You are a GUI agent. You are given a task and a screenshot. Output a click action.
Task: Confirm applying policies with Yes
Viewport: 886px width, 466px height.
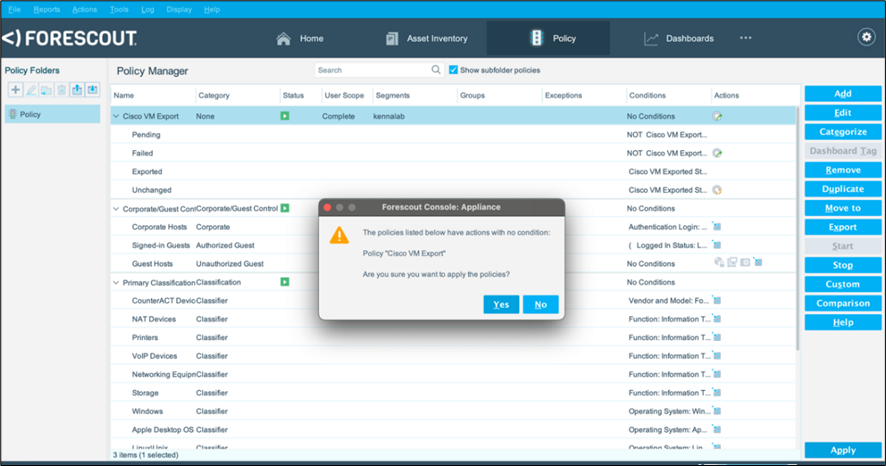(501, 304)
